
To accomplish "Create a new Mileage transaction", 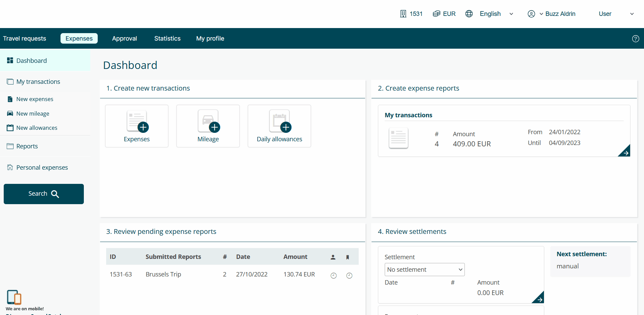I will pyautogui.click(x=208, y=126).
